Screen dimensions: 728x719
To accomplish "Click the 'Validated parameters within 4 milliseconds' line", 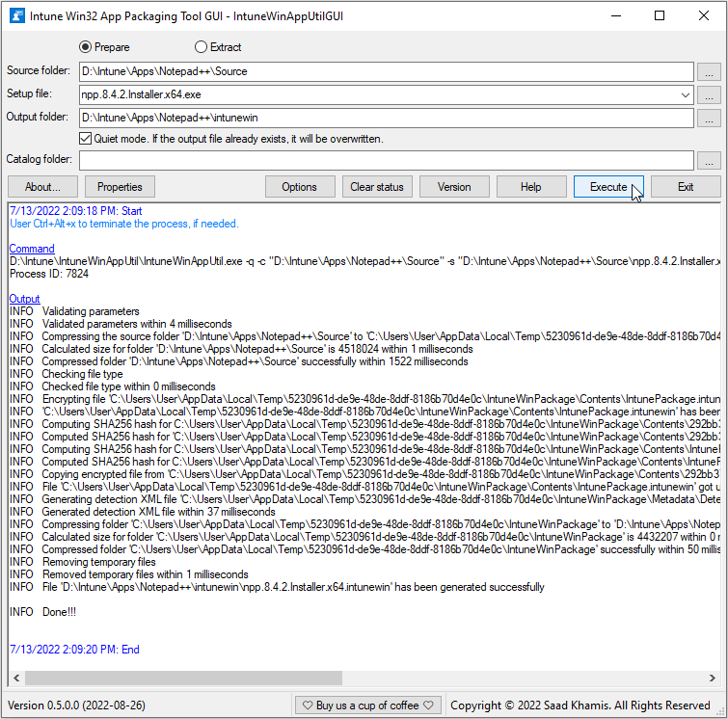I will (121, 324).
